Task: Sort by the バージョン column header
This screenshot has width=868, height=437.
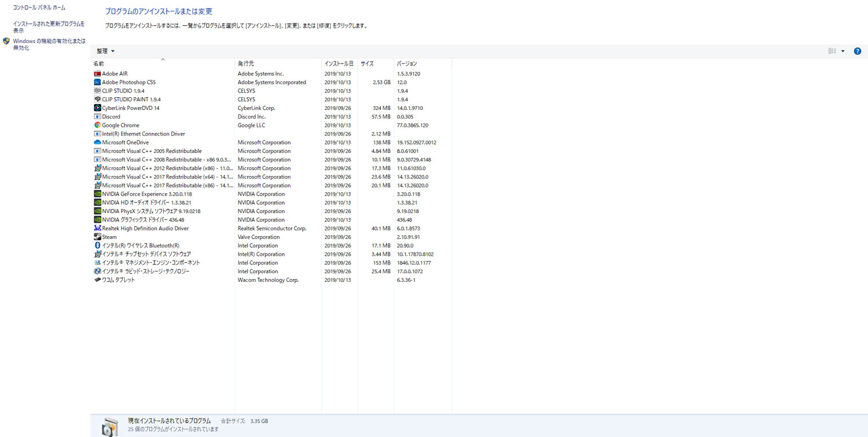Action: pos(423,63)
